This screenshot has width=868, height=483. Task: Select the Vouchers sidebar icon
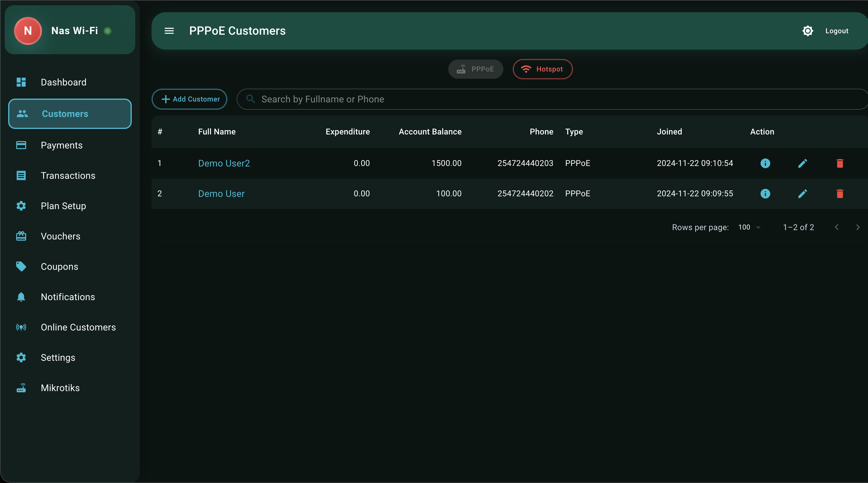point(21,236)
